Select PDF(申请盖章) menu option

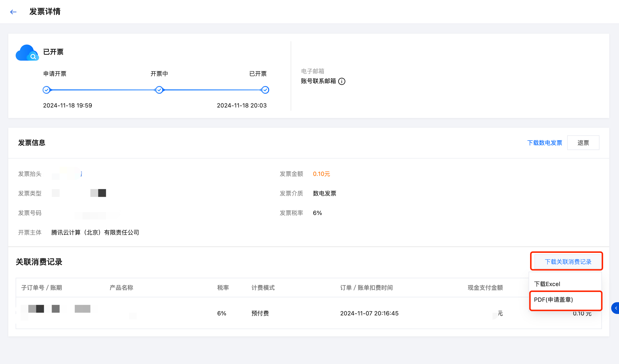[554, 300]
